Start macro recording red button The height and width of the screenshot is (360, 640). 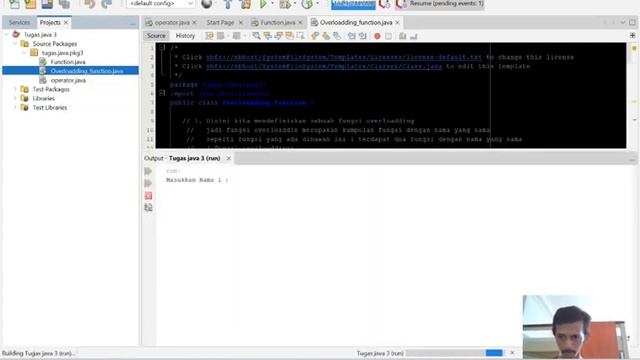(377, 36)
